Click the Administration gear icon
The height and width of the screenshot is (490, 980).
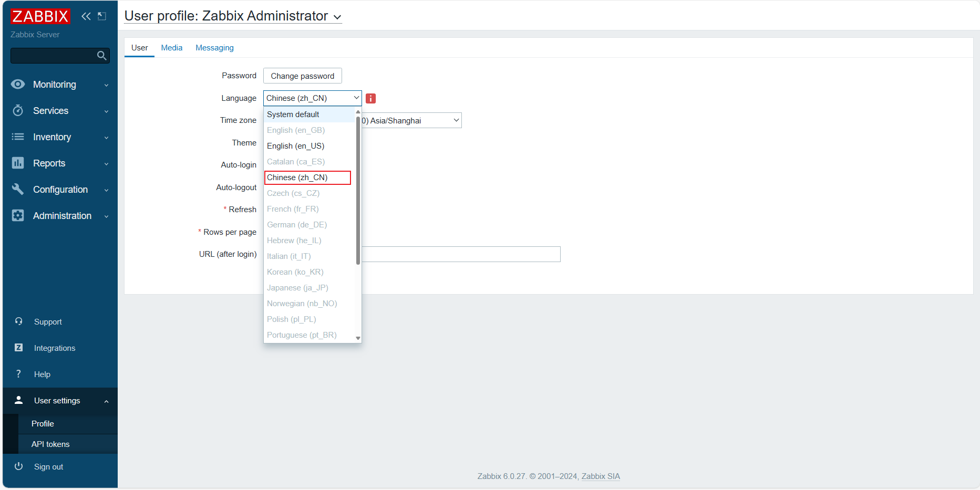click(x=18, y=215)
